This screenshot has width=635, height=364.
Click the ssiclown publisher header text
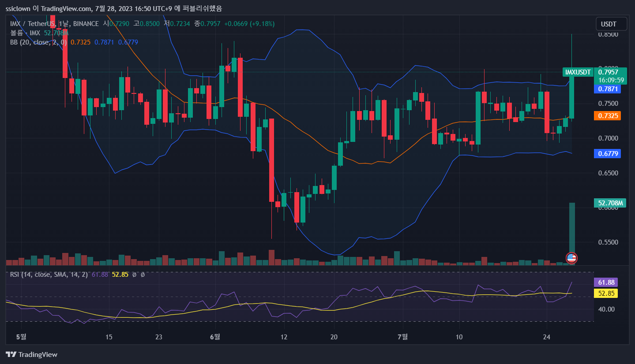pos(18,8)
